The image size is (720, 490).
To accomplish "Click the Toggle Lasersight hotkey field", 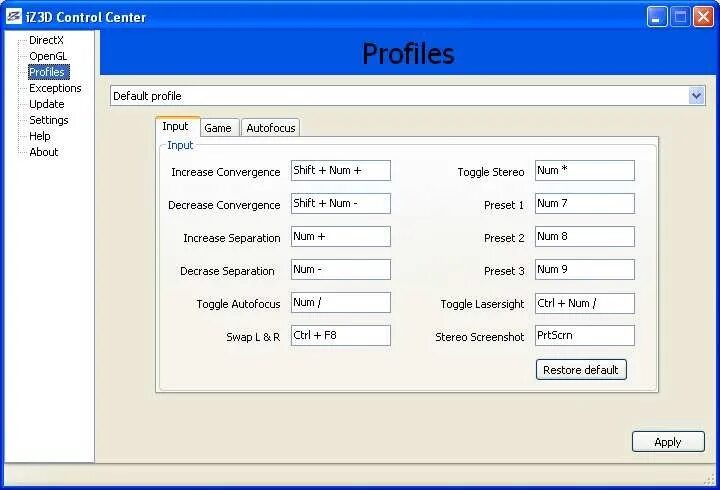I will click(x=585, y=304).
